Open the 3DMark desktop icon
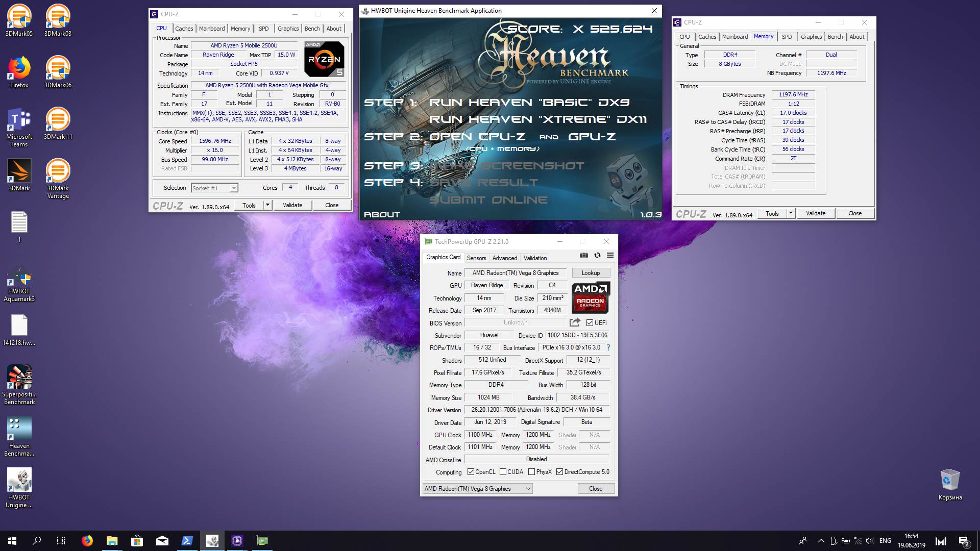The height and width of the screenshot is (551, 980). click(x=19, y=175)
